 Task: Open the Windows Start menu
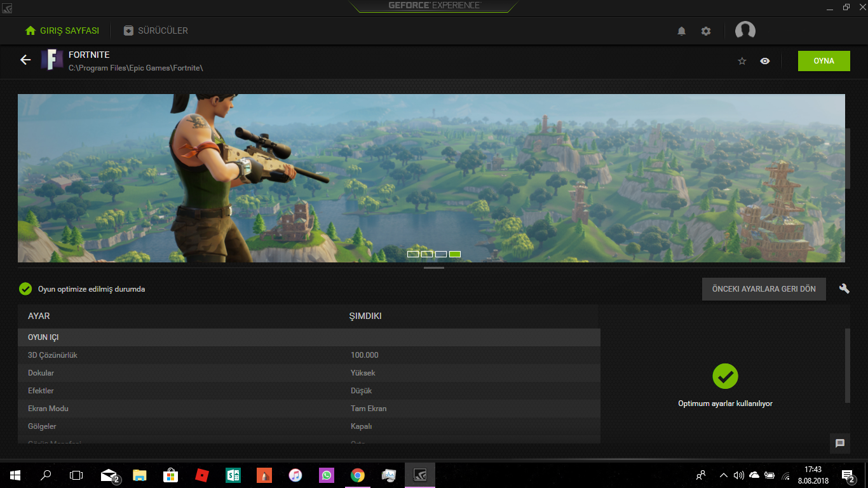(x=15, y=475)
